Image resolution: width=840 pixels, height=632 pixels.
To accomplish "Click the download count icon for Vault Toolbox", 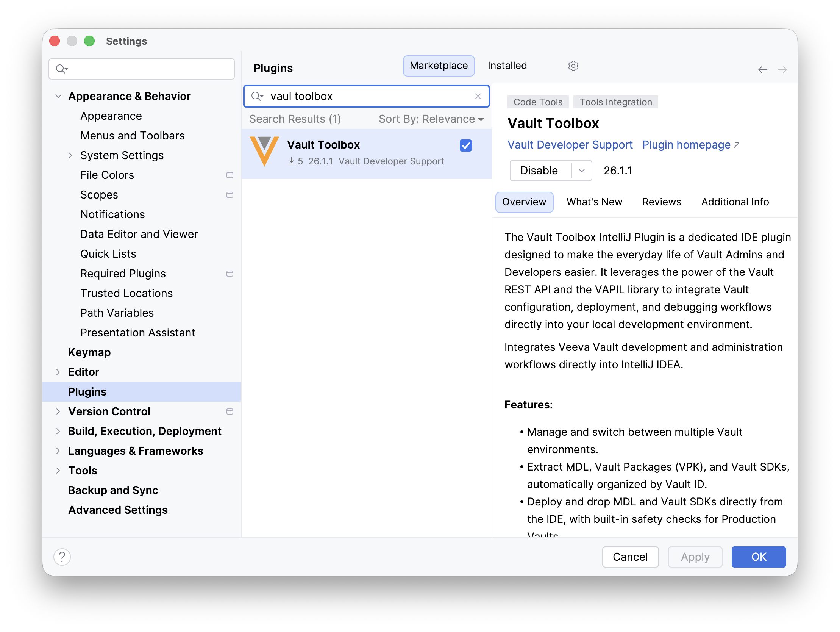I will tap(291, 161).
